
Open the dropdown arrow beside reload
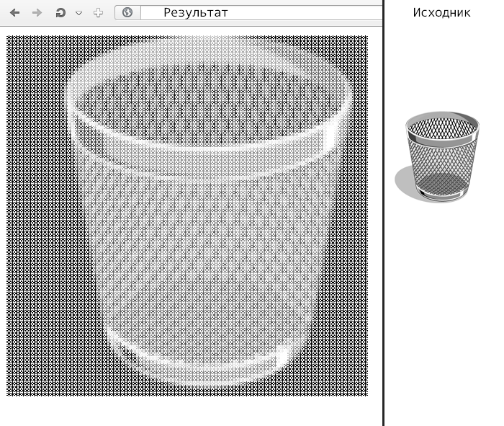point(78,13)
